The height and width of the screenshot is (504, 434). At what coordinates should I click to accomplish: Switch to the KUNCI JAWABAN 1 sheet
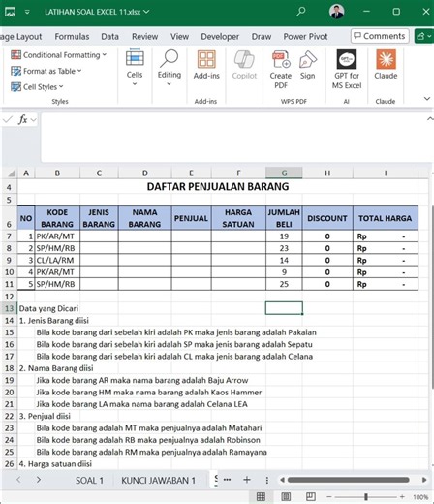pos(158,480)
